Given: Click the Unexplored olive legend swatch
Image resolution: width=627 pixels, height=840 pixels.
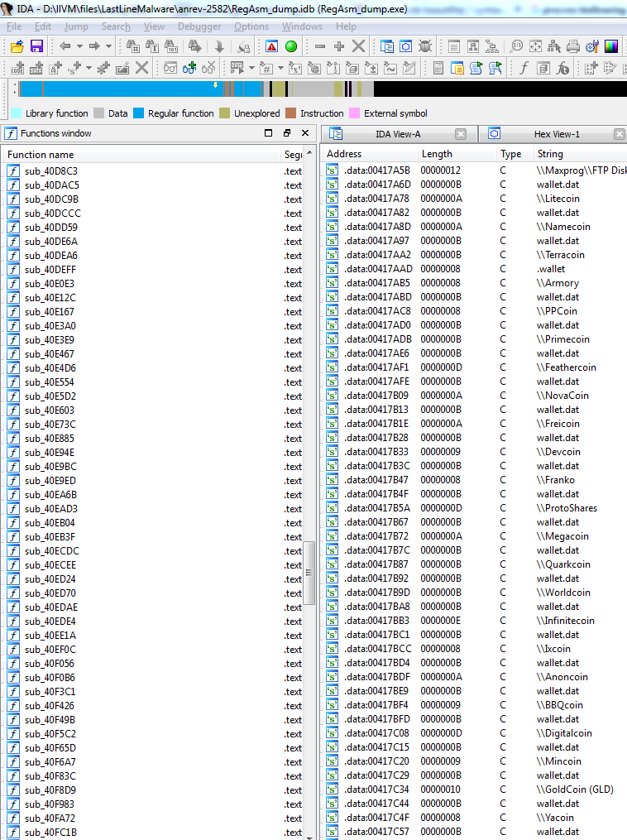Looking at the screenshot, I should (224, 113).
